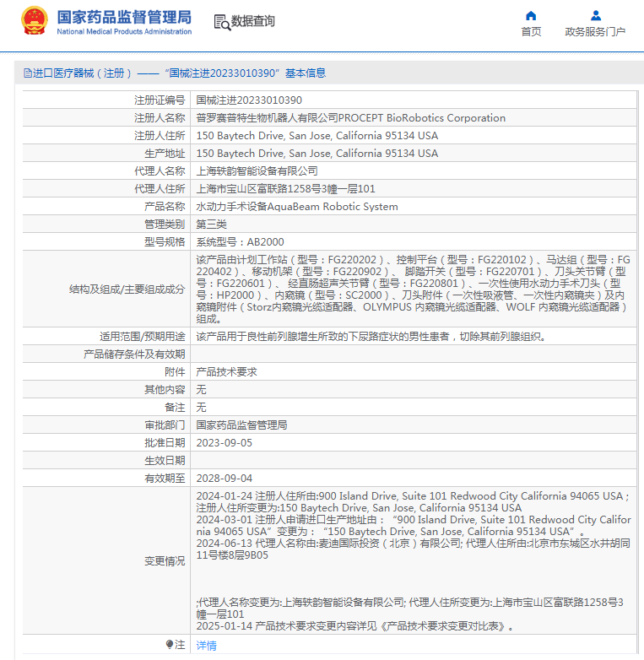This screenshot has width=644, height=660.
Task: Click the 结构及组成/主要组成成分 label
Action: [x=127, y=289]
